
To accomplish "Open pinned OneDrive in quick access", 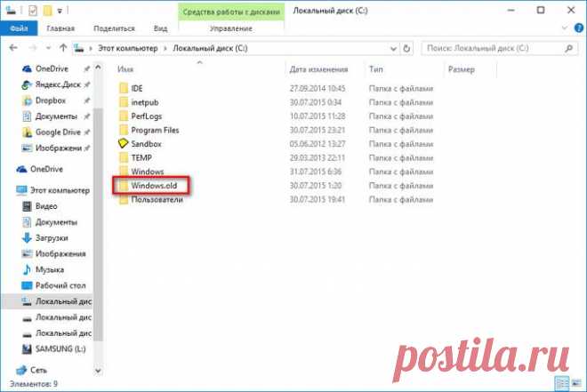I will 52,68.
